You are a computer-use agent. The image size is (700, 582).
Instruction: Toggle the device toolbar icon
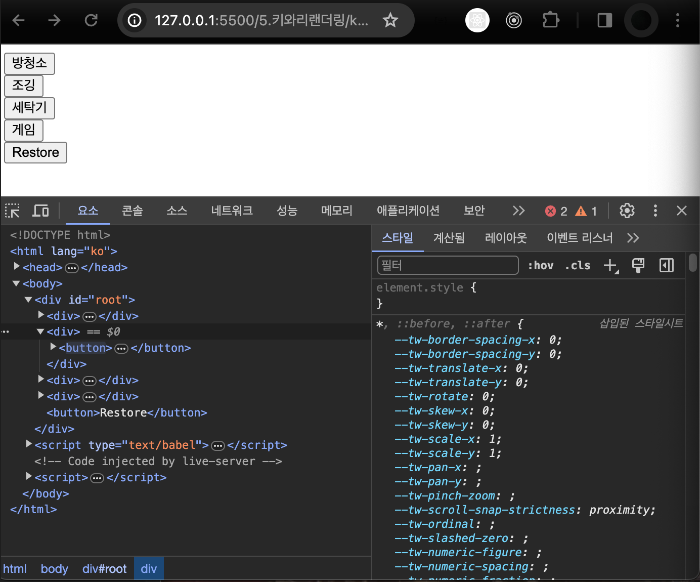(x=40, y=211)
